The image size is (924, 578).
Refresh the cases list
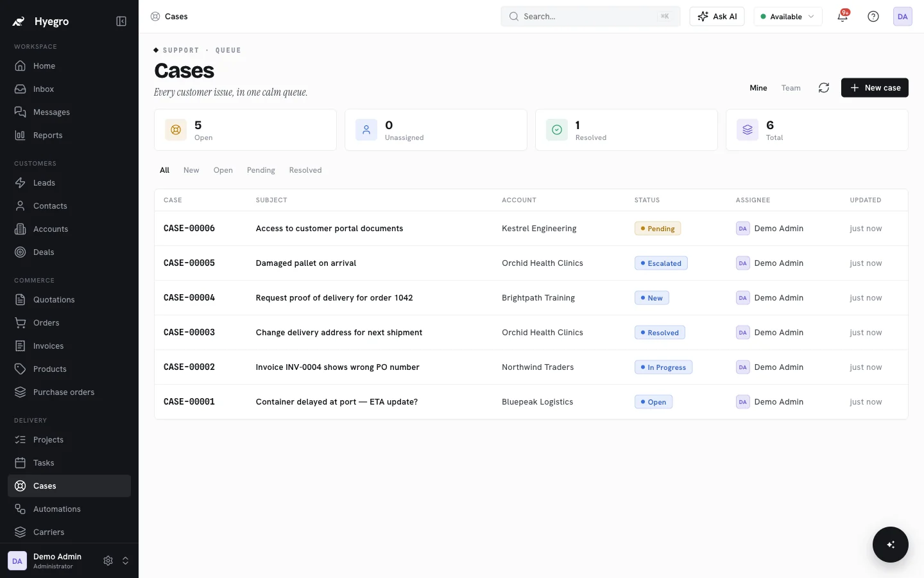tap(824, 88)
